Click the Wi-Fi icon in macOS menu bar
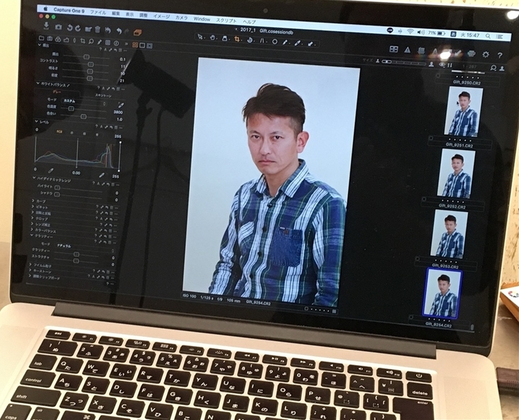This screenshot has height=420, width=519. coord(410,32)
